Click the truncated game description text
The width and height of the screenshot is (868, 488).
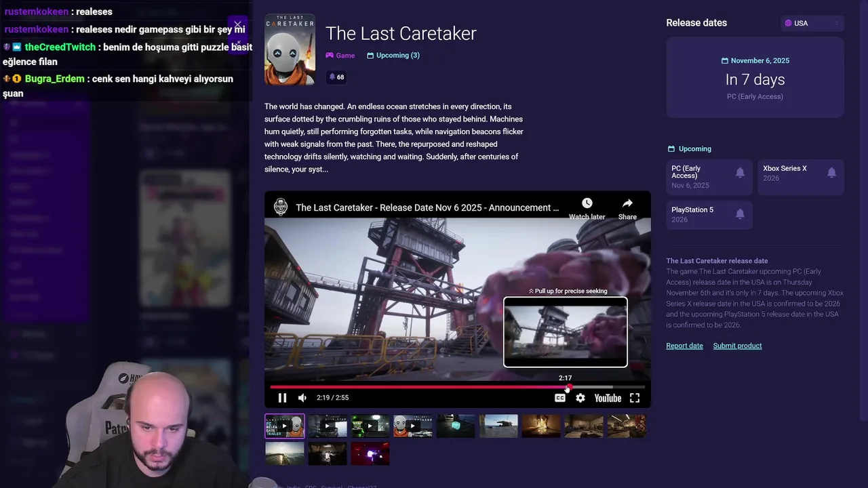pyautogui.click(x=394, y=138)
